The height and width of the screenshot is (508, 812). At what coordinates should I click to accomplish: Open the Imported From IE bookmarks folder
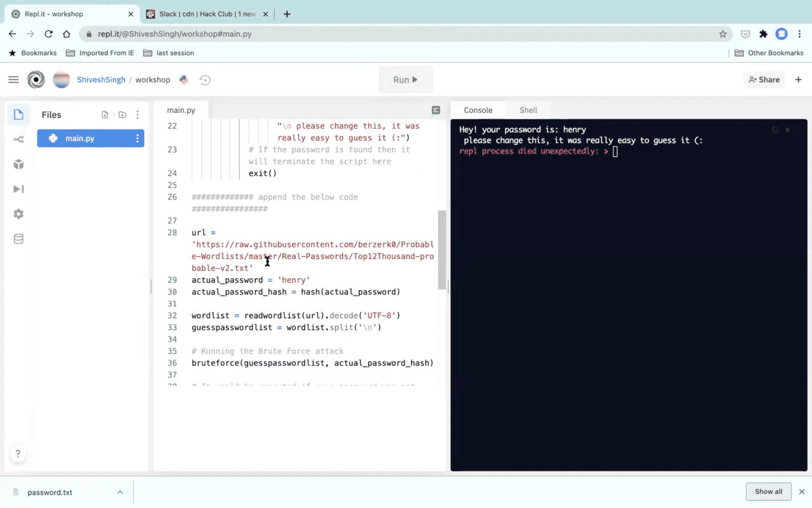(x=100, y=53)
